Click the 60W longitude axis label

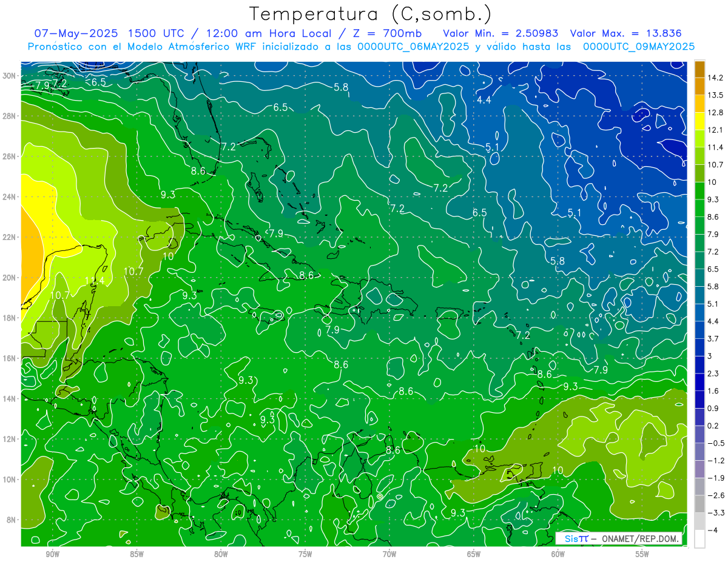[558, 555]
